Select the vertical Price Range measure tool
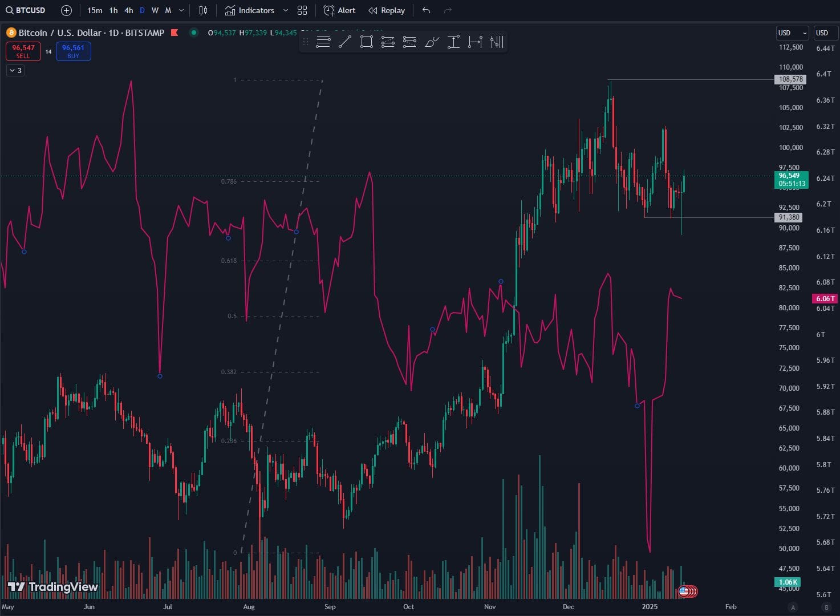The image size is (840, 616). tap(453, 42)
